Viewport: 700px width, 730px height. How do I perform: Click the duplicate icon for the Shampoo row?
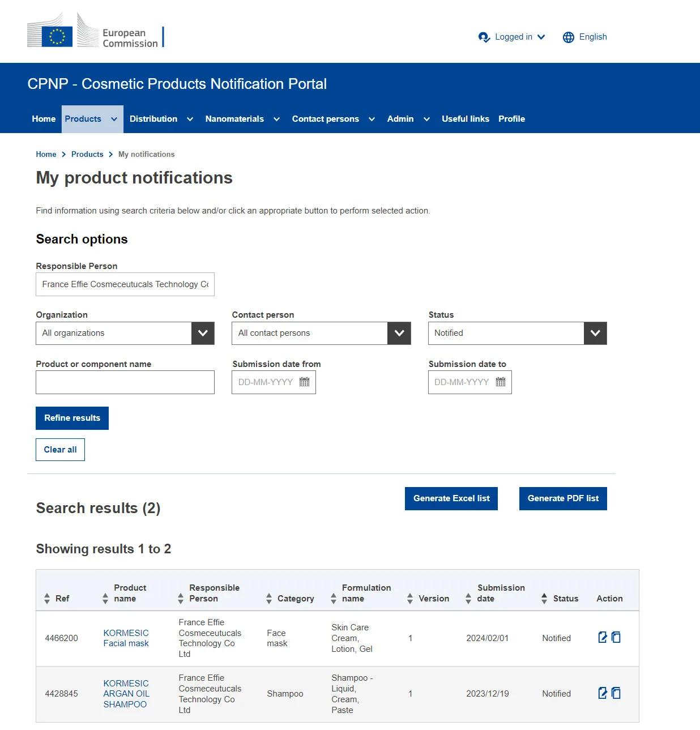coord(616,693)
